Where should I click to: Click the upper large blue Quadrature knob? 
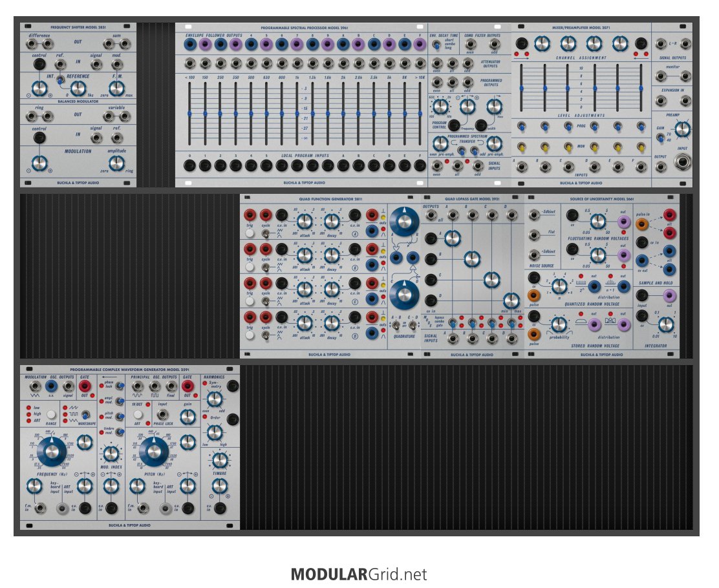point(404,222)
